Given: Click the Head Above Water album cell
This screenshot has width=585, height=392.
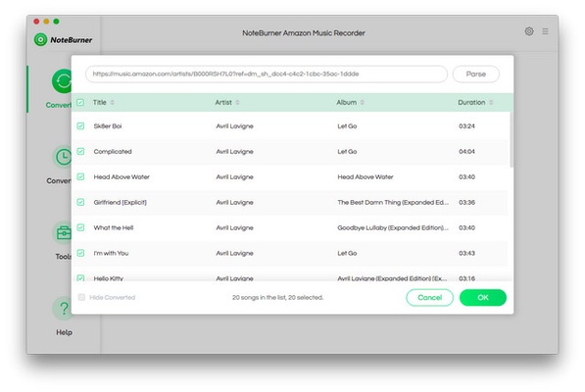Looking at the screenshot, I should click(x=366, y=176).
